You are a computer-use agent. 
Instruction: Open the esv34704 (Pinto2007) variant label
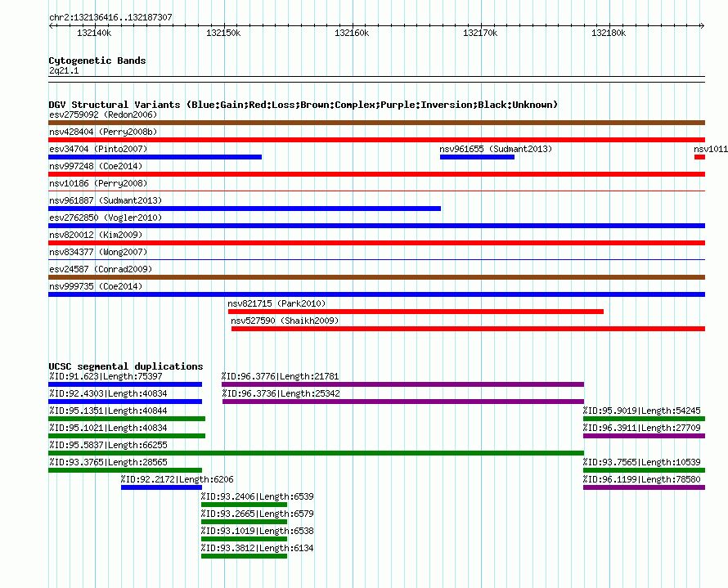98,149
